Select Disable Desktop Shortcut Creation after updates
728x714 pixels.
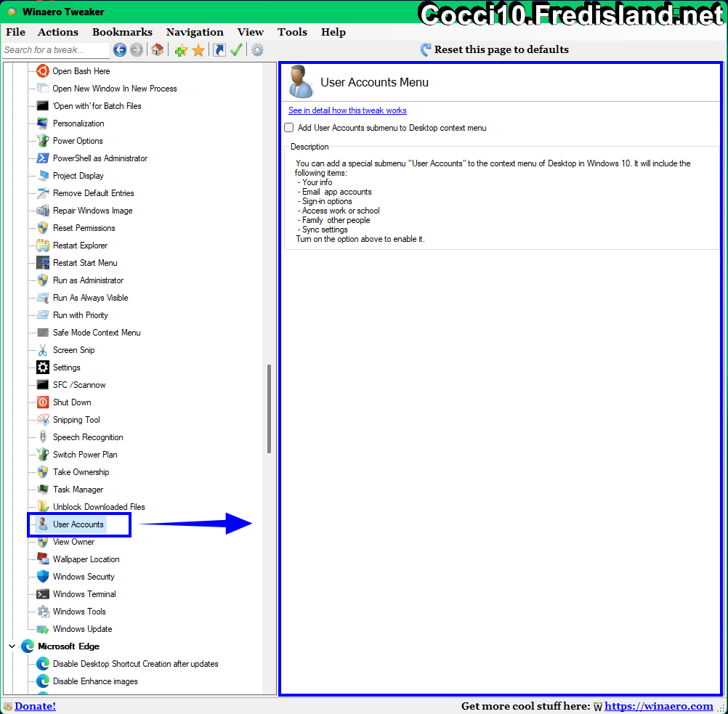[136, 664]
